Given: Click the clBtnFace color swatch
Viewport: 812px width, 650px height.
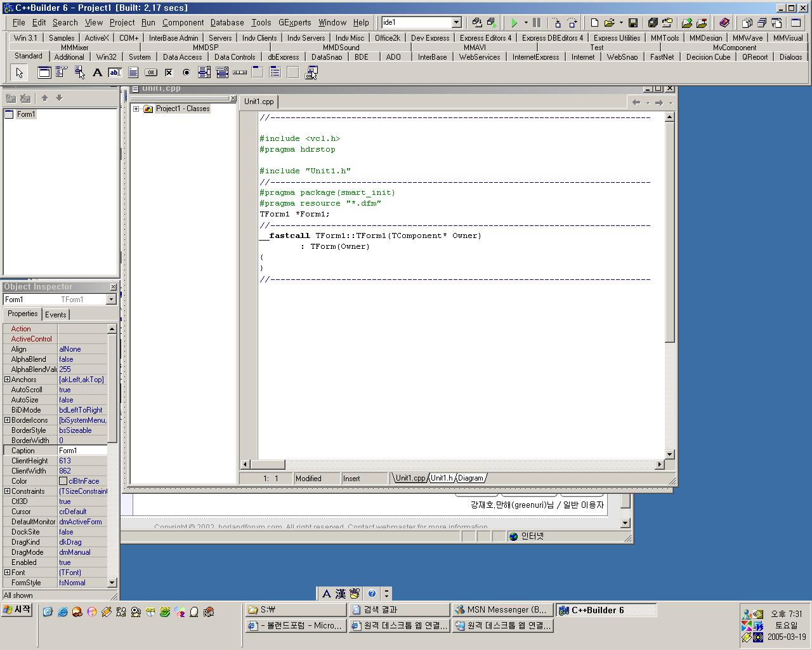Looking at the screenshot, I should point(63,481).
